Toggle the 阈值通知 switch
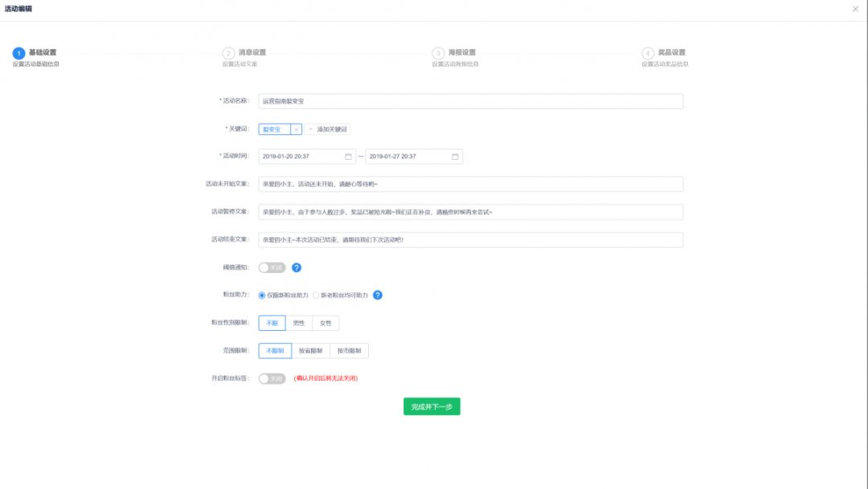Screen dimensions: 868x489 click(272, 267)
